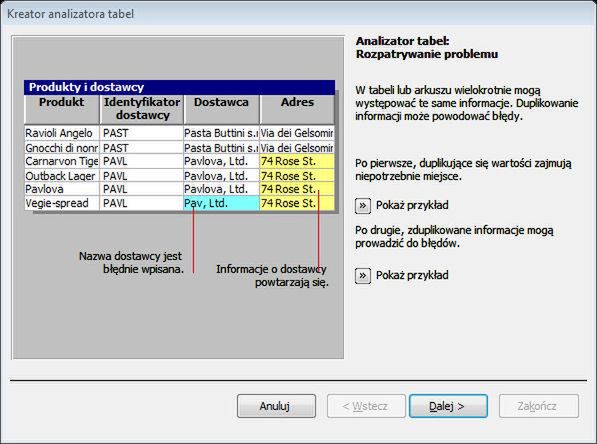Click the Produkt column header

click(x=62, y=109)
